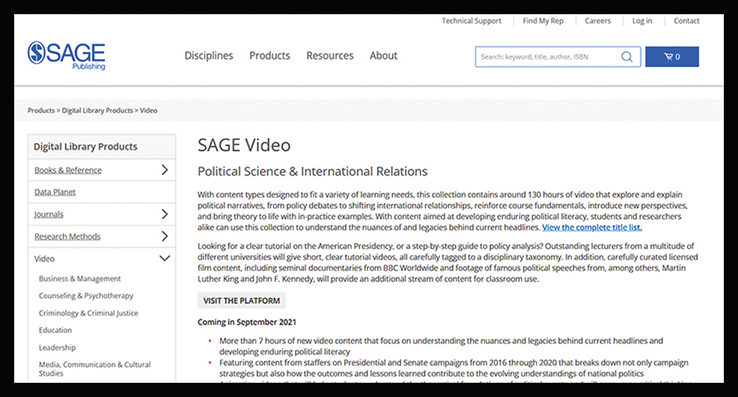Click Political Science & International Relations subheading

(313, 171)
